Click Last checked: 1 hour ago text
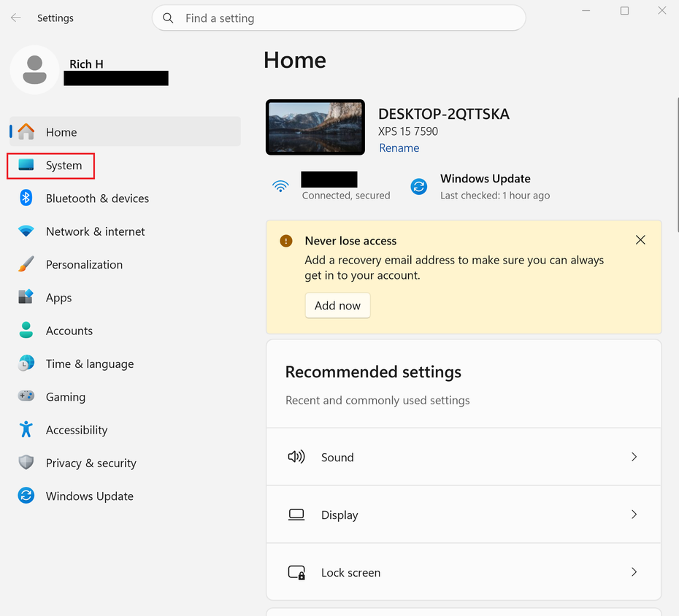Viewport: 679px width, 616px height. click(x=495, y=195)
